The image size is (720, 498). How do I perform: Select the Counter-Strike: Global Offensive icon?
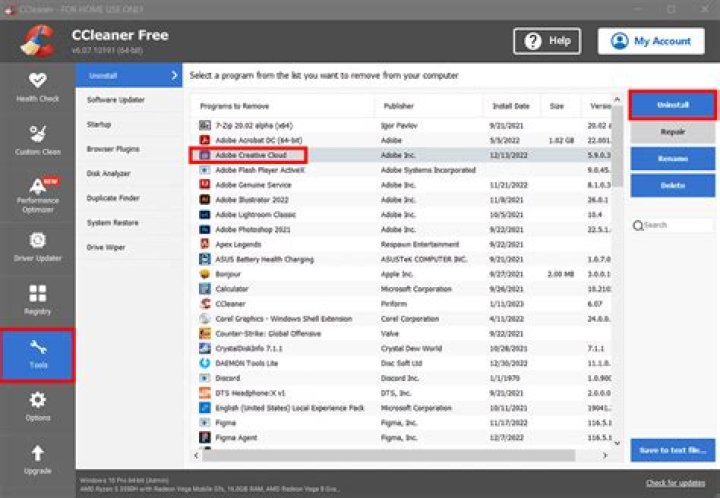(205, 333)
